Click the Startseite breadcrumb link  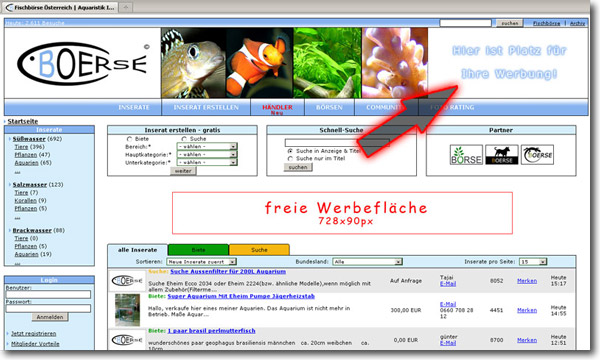coord(23,121)
